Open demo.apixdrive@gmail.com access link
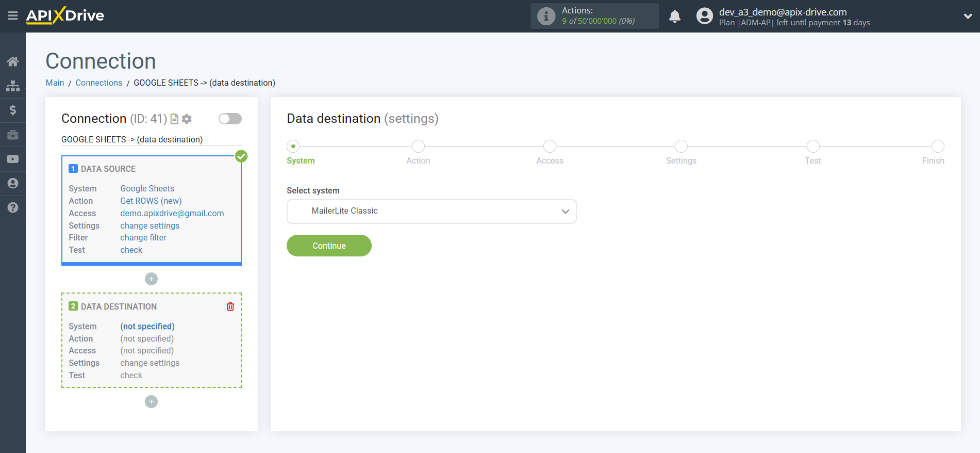 172,213
